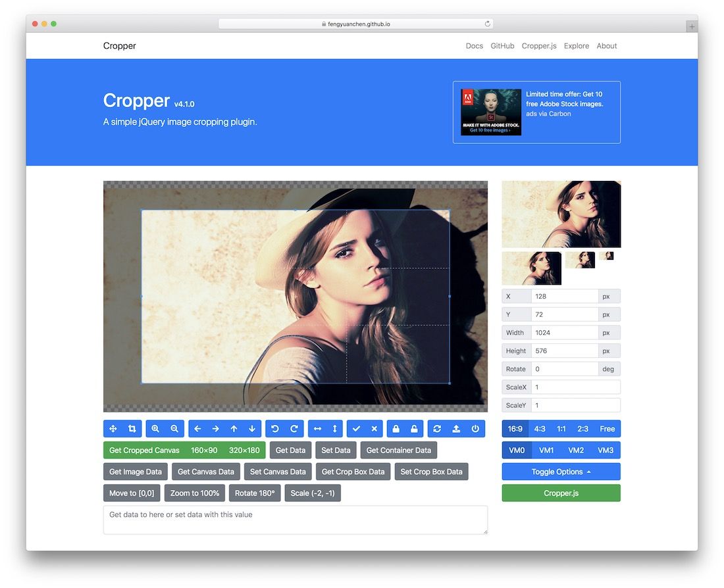Select VM0 view mode

[517, 450]
